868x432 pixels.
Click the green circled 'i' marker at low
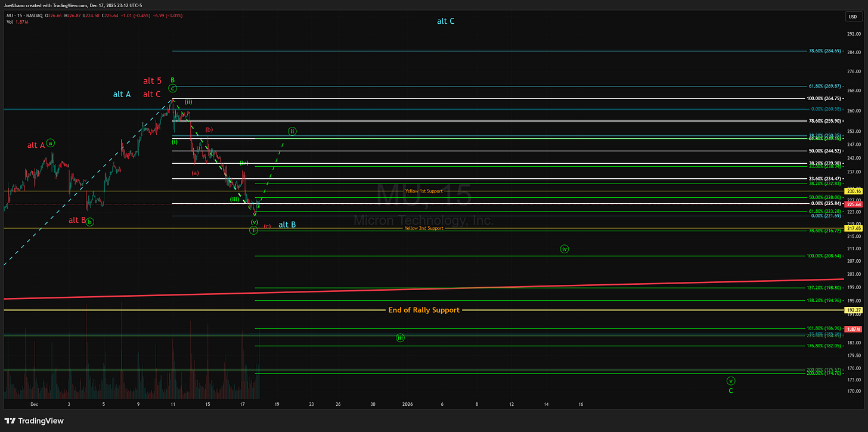(x=254, y=230)
